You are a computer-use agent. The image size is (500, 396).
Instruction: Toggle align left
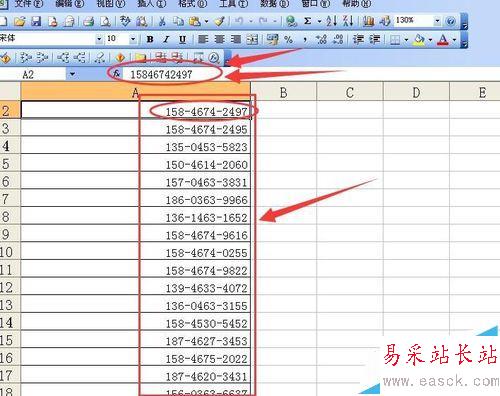click(x=203, y=40)
